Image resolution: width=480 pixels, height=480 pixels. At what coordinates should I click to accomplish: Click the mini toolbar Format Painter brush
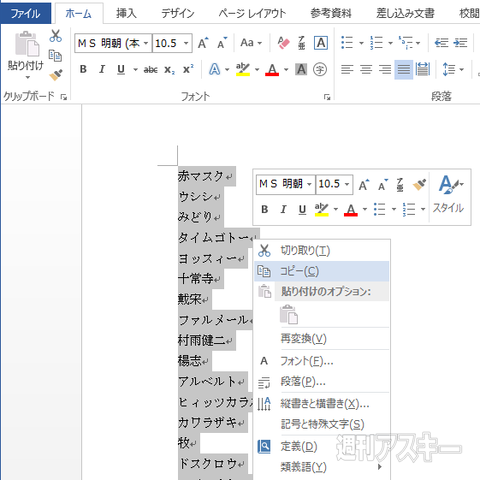click(419, 184)
